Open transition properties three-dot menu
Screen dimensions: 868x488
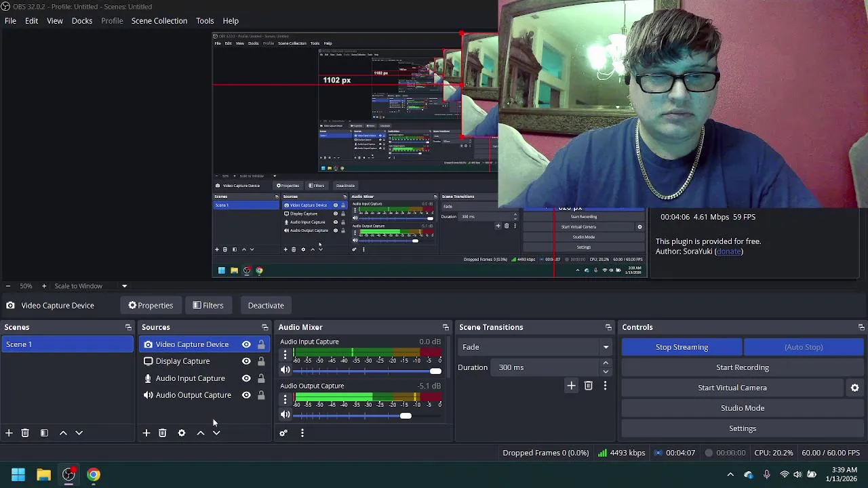pyautogui.click(x=605, y=386)
